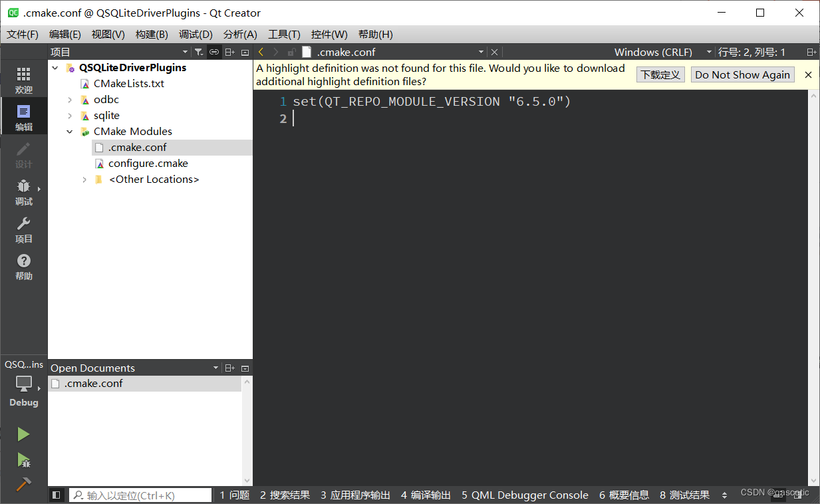820x504 pixels.
Task: Switch to 调试 (Debug) mode
Action: [x=23, y=191]
